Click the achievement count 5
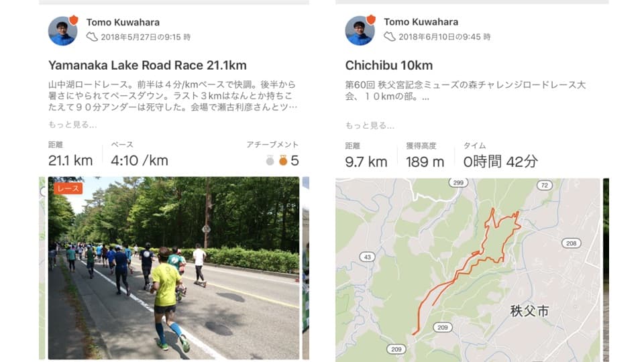 point(294,160)
